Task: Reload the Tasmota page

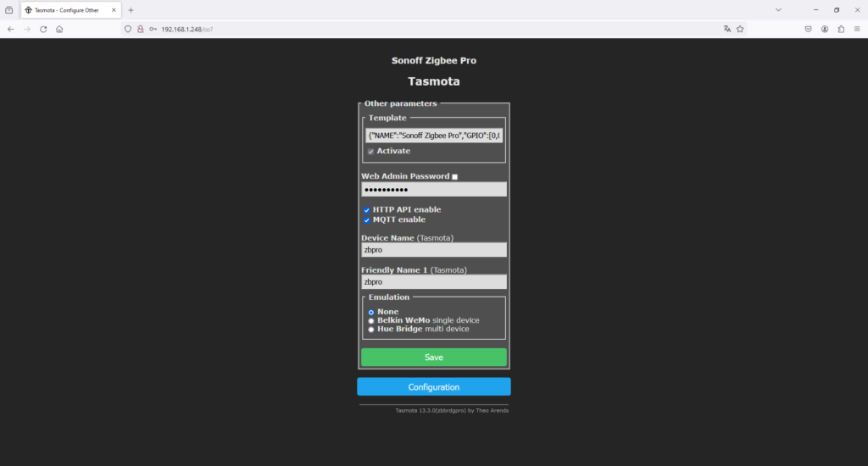Action: point(43,29)
